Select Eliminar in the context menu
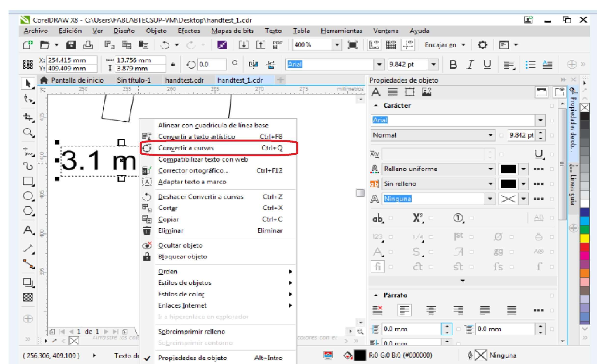Image resolution: width=597 pixels, height=364 pixels. pyautogui.click(x=218, y=231)
